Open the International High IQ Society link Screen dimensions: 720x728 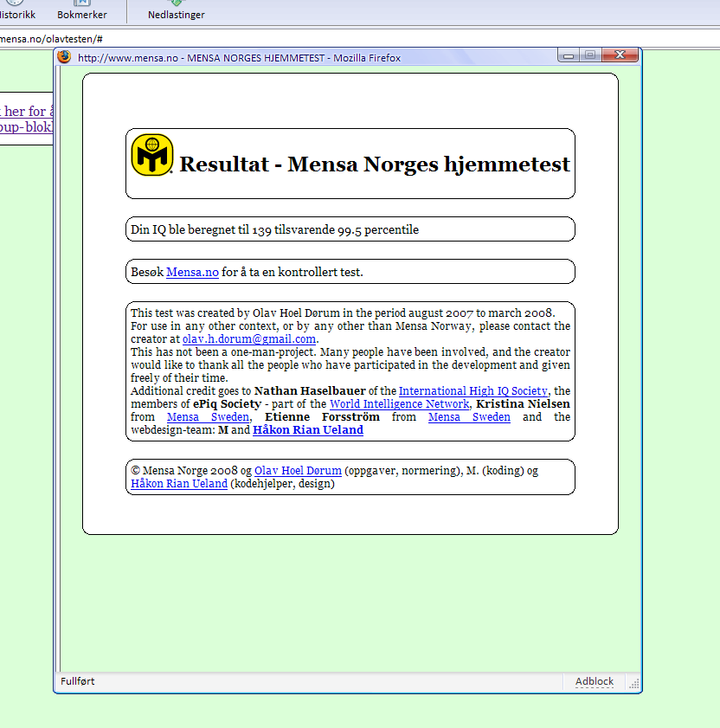(472, 391)
